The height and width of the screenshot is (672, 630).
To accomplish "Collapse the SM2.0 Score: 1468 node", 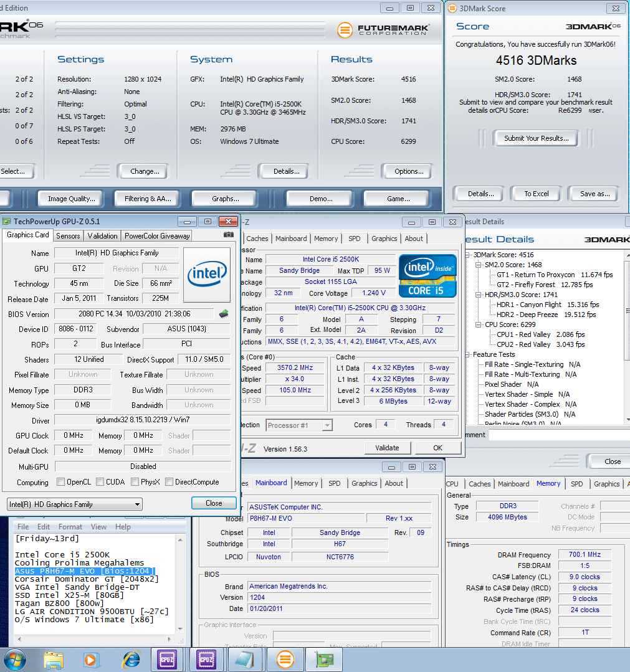I will (x=479, y=265).
